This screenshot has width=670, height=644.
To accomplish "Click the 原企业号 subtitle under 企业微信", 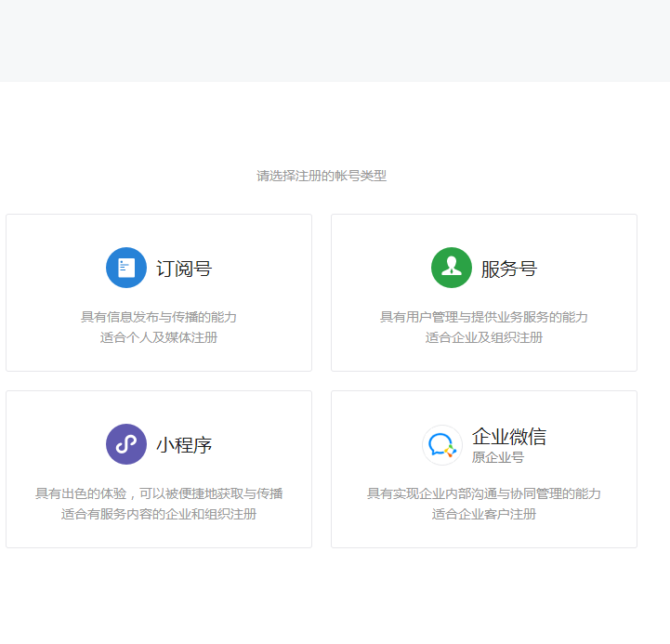I will coord(498,457).
